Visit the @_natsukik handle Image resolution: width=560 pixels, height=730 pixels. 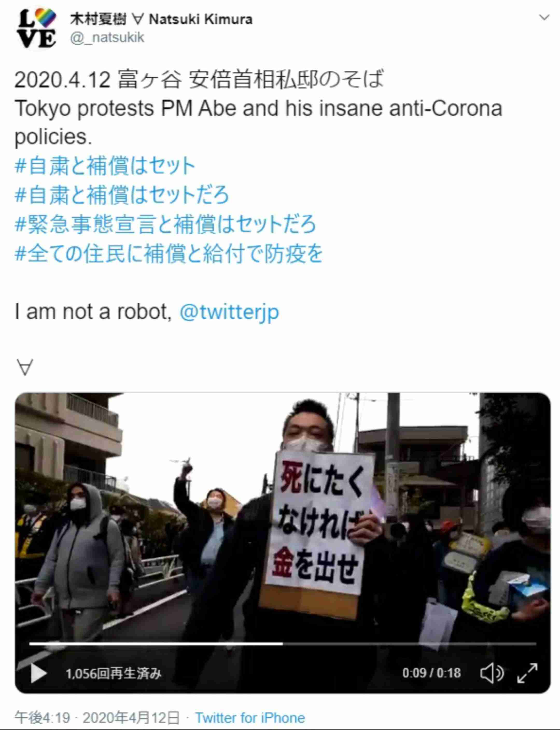pyautogui.click(x=107, y=37)
